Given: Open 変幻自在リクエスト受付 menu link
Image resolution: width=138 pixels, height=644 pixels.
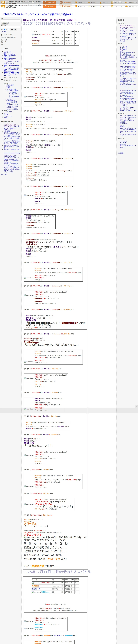Looking at the screenshot, I should pyautogui.click(x=13, y=68).
